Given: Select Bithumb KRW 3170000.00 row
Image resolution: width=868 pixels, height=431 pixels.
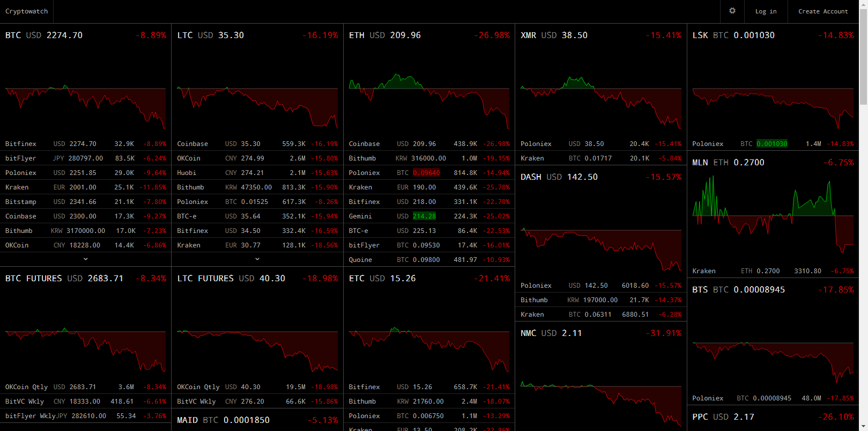Looking at the screenshot, I should (x=86, y=231).
